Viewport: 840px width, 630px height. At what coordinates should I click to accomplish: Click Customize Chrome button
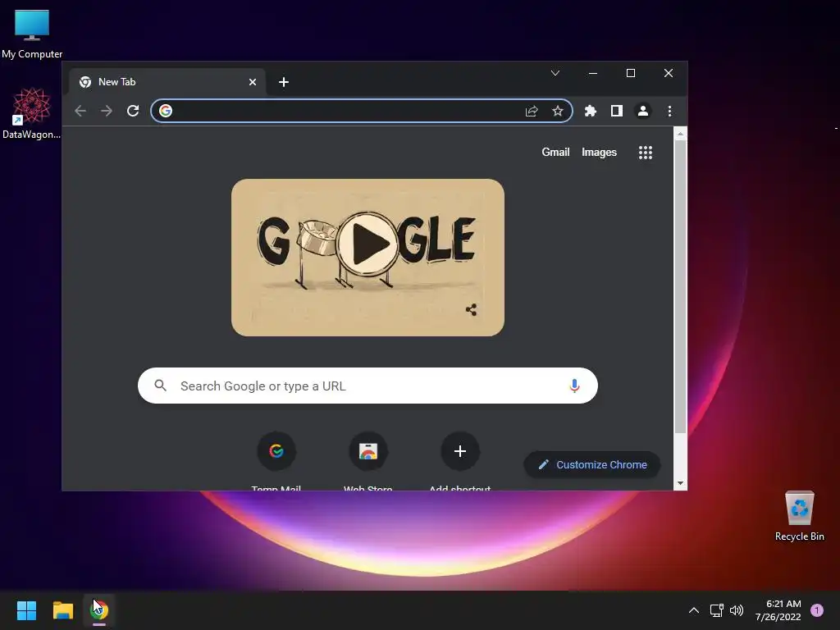(x=592, y=464)
